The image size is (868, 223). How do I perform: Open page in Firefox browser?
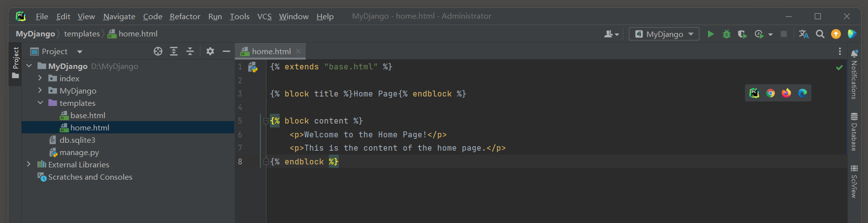(x=786, y=93)
